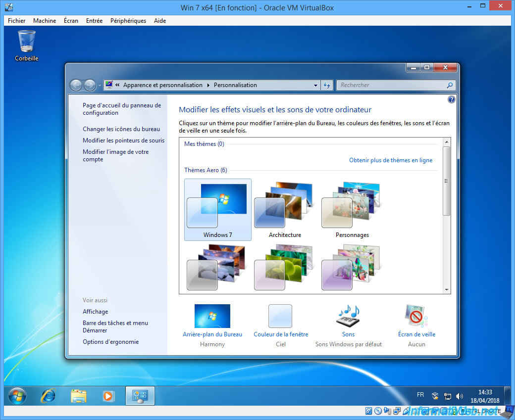Click Apparence et personnalisation breadcrumb
This screenshot has height=420, width=515.
(162, 85)
